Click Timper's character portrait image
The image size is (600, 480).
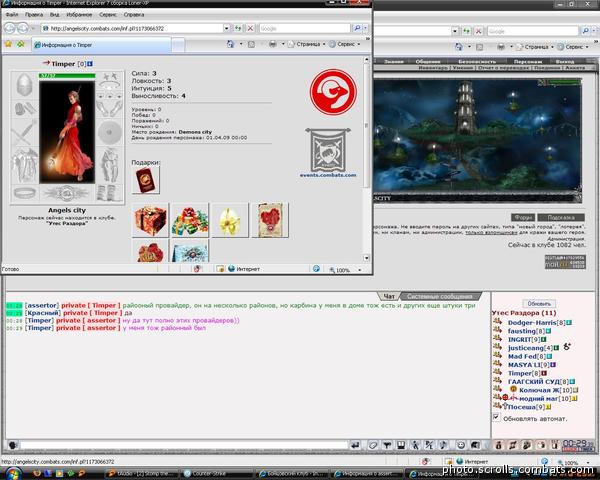[67, 132]
